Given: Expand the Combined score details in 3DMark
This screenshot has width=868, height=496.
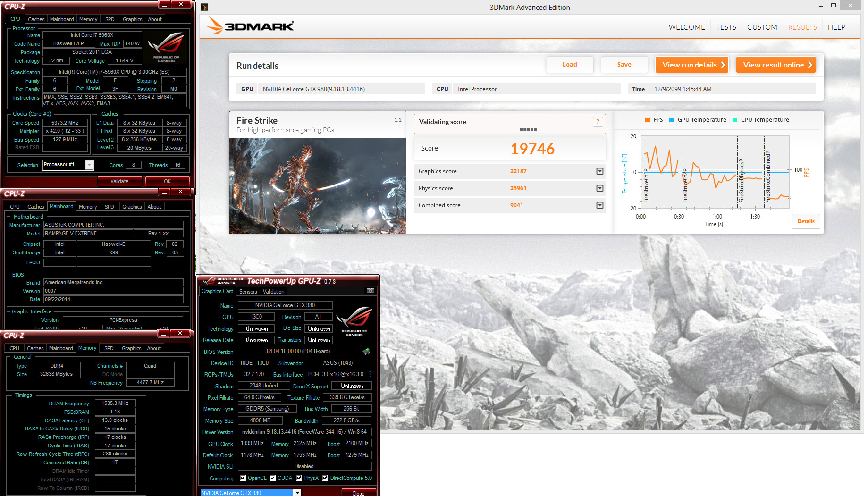Looking at the screenshot, I should 600,205.
